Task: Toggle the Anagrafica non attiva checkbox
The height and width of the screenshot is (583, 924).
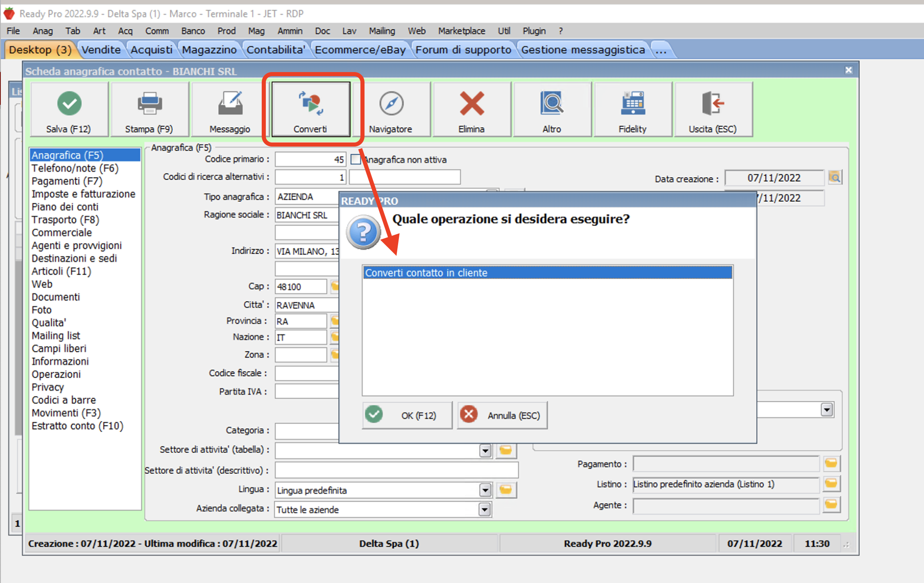Action: tap(356, 159)
